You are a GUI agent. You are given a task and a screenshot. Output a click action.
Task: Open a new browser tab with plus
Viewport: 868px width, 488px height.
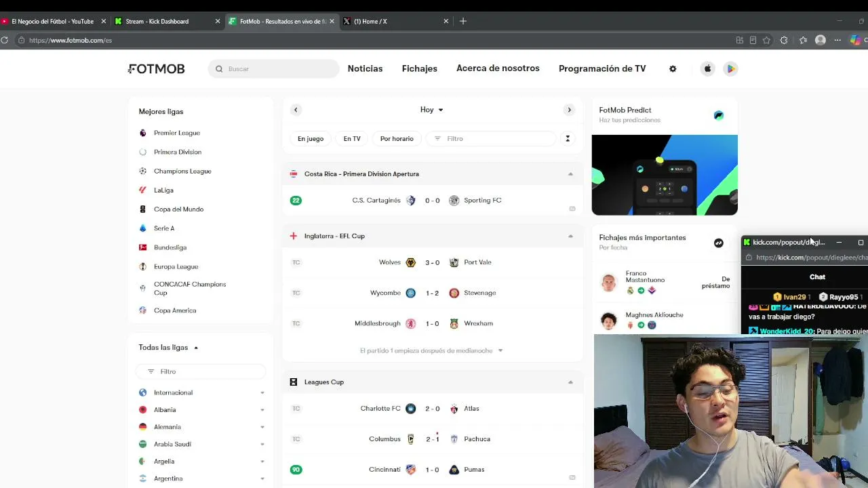[463, 21]
